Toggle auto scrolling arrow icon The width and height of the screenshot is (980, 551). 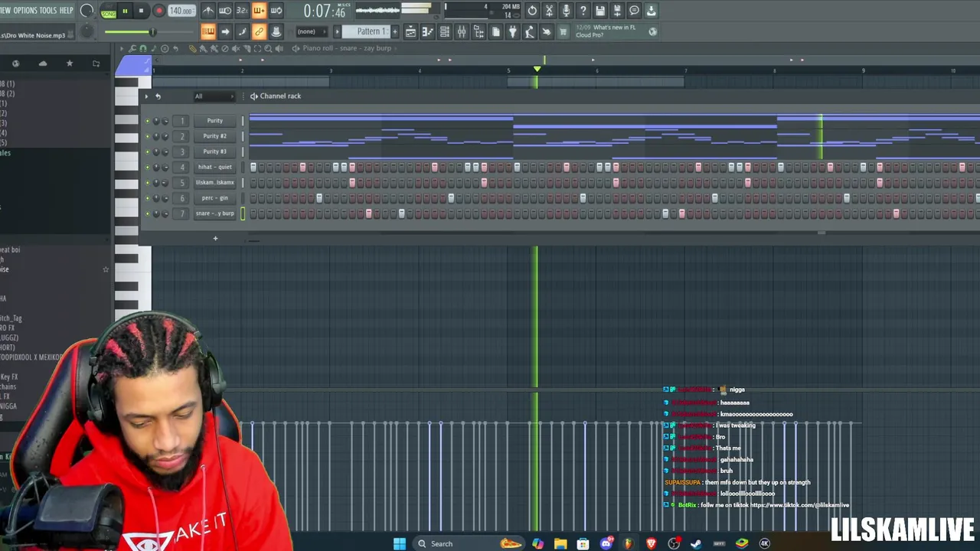pos(225,31)
